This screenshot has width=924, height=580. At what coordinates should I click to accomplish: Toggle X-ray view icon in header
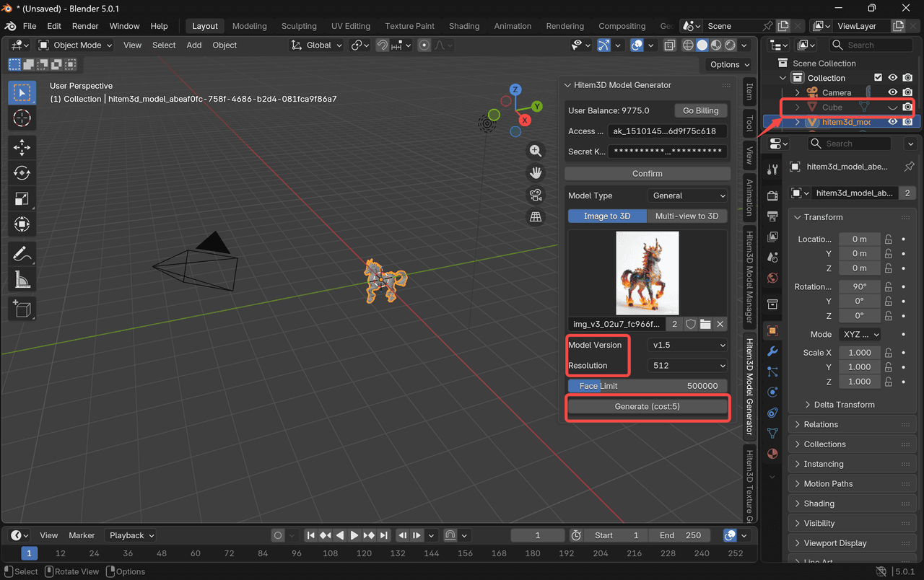click(669, 45)
